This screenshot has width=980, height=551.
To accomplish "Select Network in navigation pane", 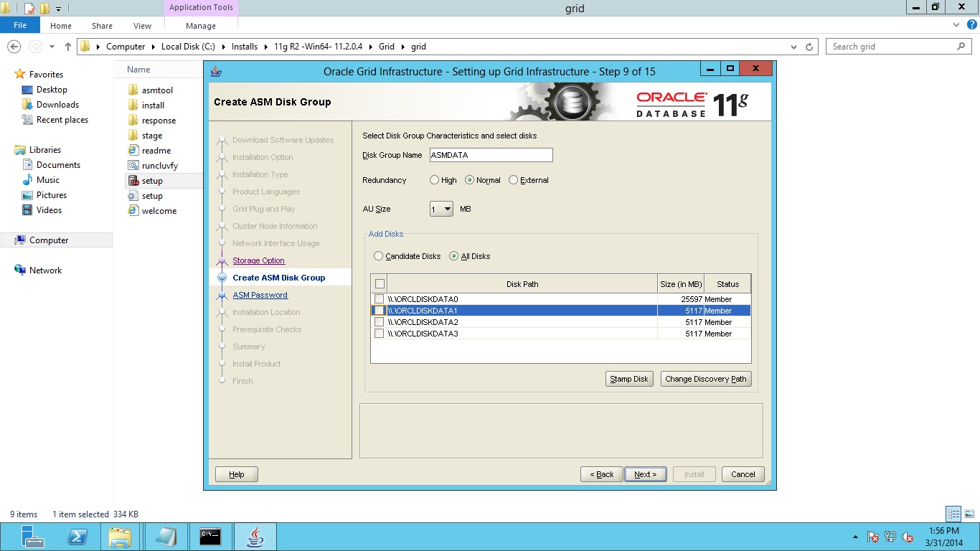I will click(45, 270).
